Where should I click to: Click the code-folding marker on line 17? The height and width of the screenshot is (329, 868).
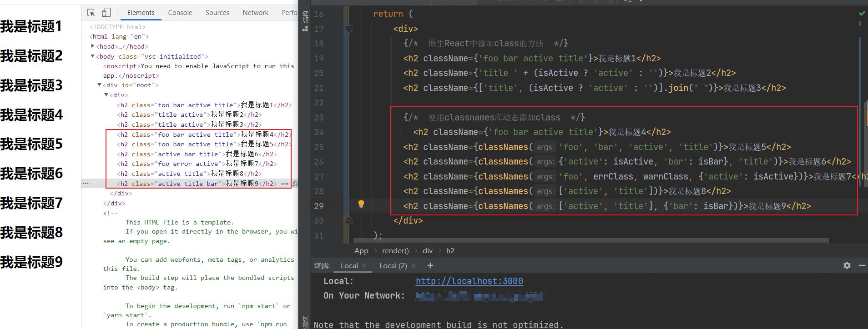point(349,29)
